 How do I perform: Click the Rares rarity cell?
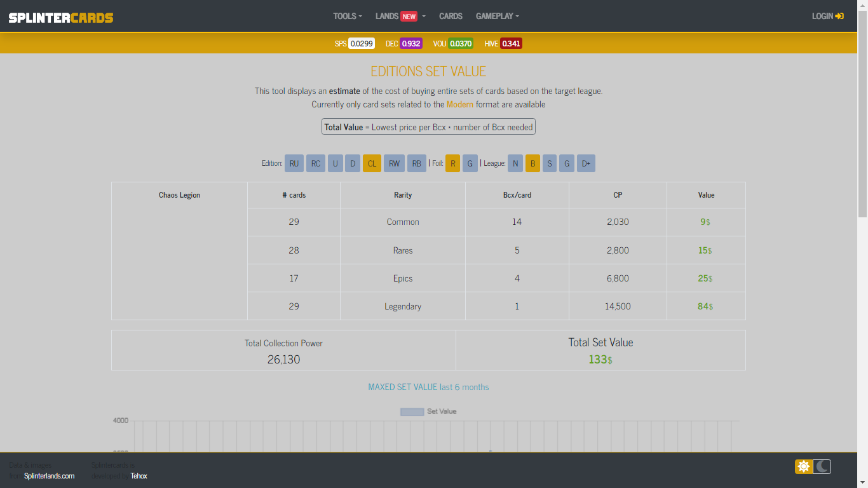click(x=403, y=250)
